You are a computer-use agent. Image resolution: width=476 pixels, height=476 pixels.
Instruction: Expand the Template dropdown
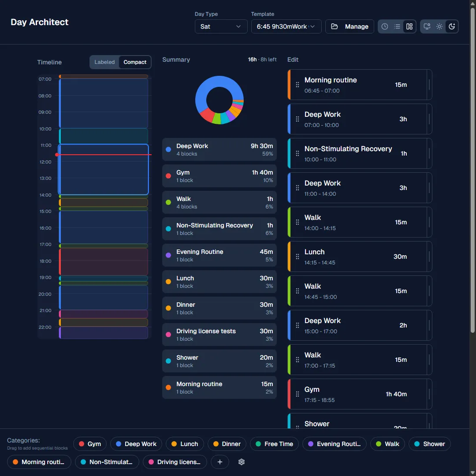286,26
